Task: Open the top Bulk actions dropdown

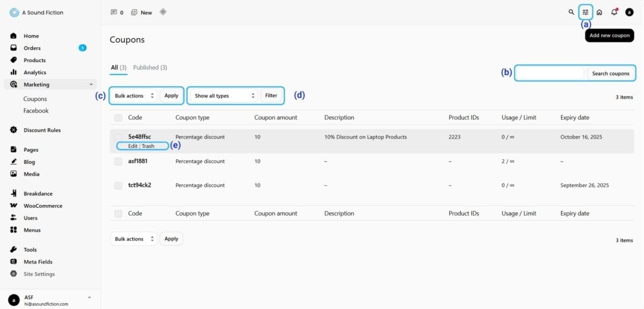Action: point(134,96)
